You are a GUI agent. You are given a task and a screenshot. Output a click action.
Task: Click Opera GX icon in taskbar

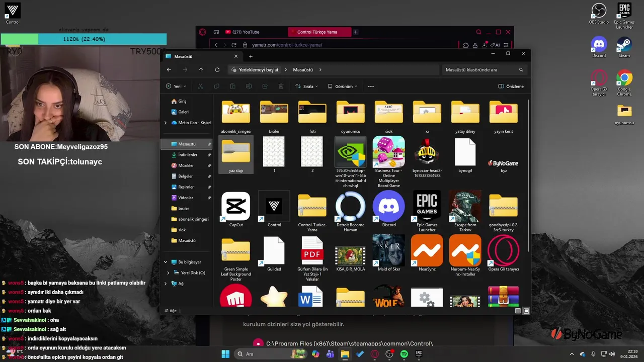click(374, 354)
